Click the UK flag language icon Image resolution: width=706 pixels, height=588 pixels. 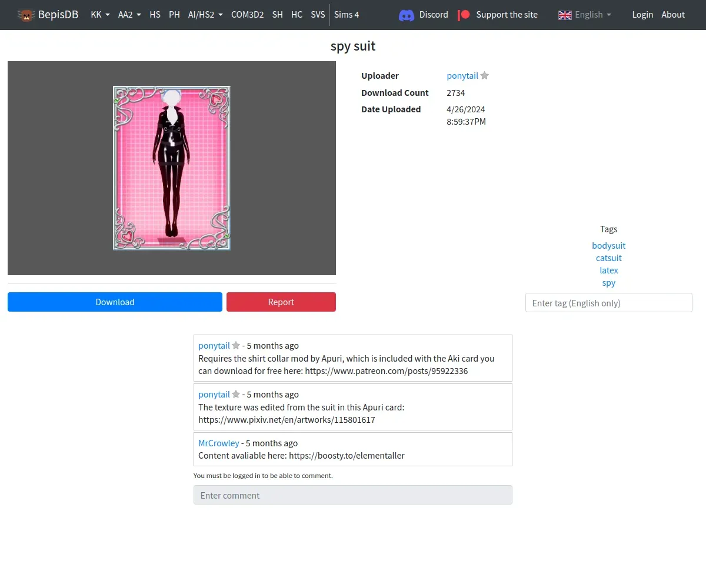tap(565, 15)
